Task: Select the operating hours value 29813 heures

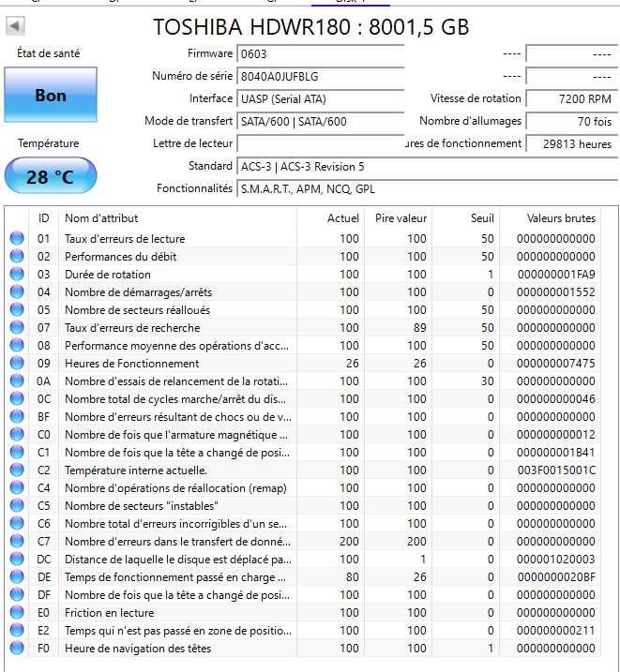Action: pos(571,143)
